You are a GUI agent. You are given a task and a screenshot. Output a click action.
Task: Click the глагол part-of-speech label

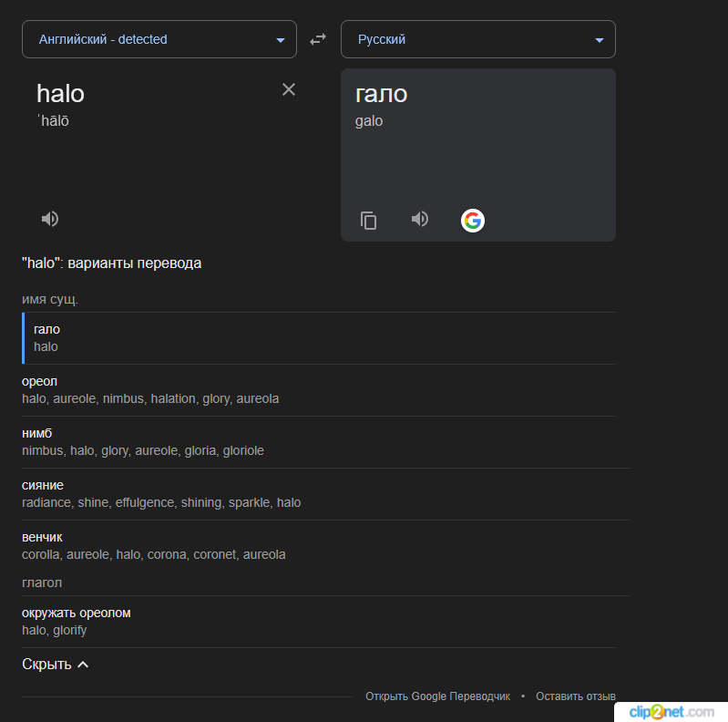[x=42, y=583]
